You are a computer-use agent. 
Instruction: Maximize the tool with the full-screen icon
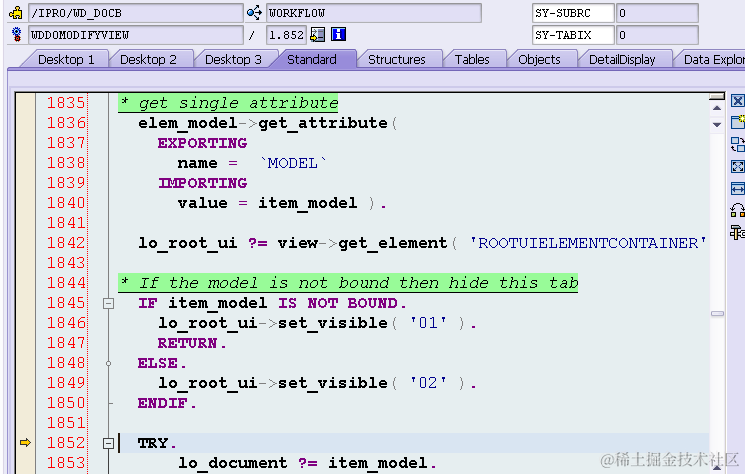coord(737,166)
